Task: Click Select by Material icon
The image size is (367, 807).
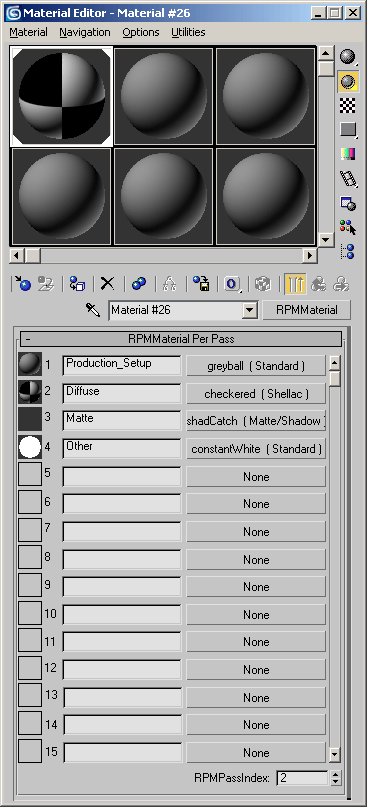Action: [x=349, y=226]
